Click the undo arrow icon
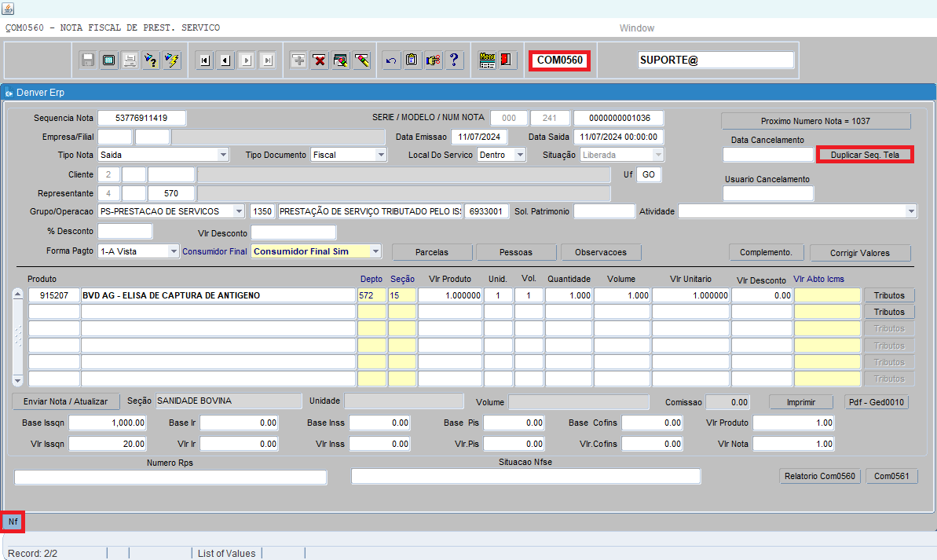The width and height of the screenshot is (937, 560). (x=391, y=60)
